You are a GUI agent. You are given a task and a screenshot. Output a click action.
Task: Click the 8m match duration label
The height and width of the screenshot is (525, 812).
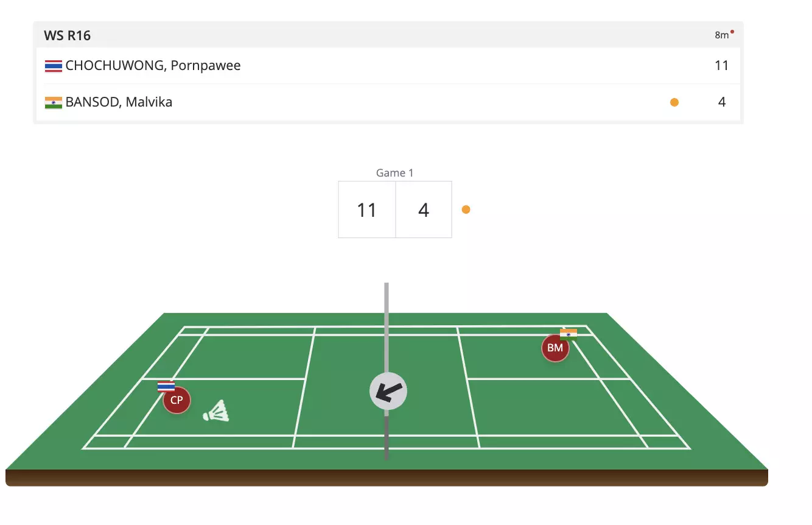721,35
